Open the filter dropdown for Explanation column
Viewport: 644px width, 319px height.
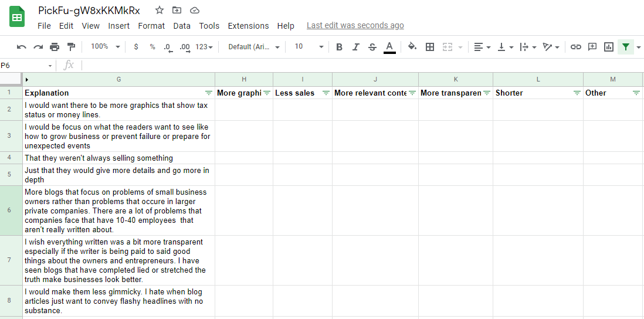(209, 93)
